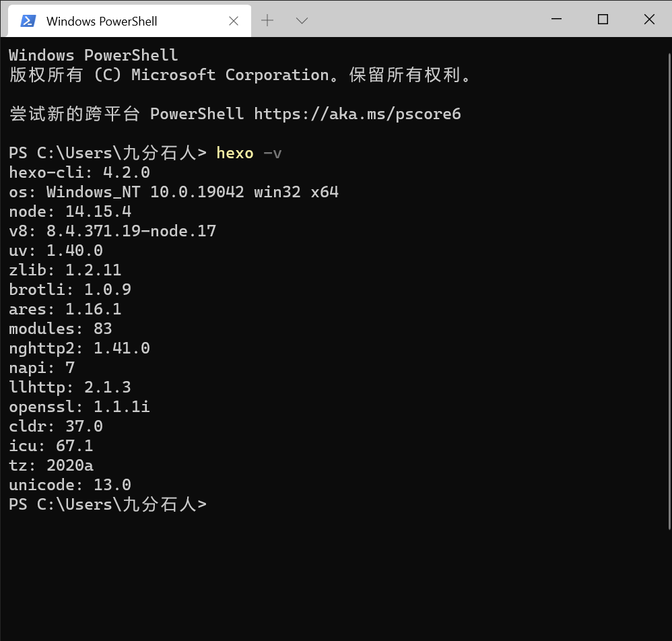Close the Windows Terminal window
672x641 pixels.
[x=649, y=20]
